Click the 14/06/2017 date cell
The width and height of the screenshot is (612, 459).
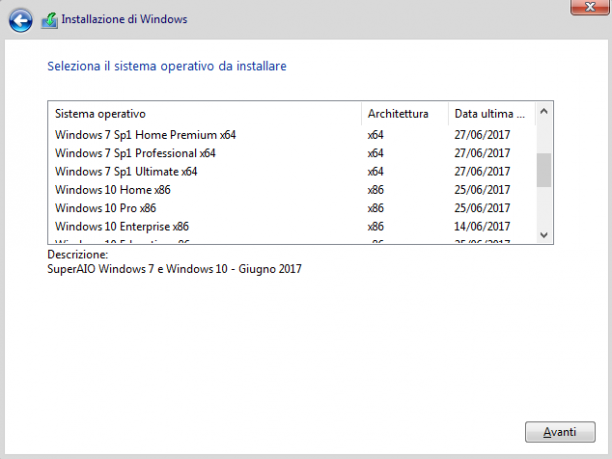[x=482, y=226]
